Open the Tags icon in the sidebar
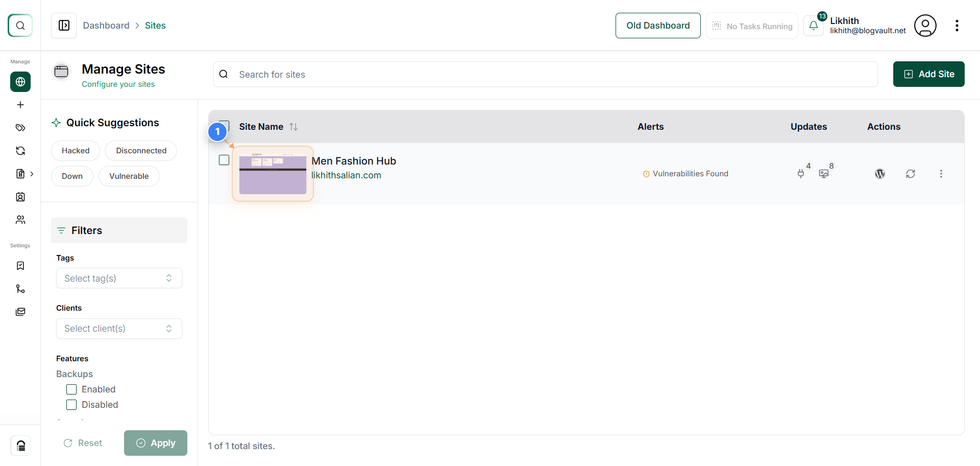This screenshot has width=980, height=466. point(20,128)
